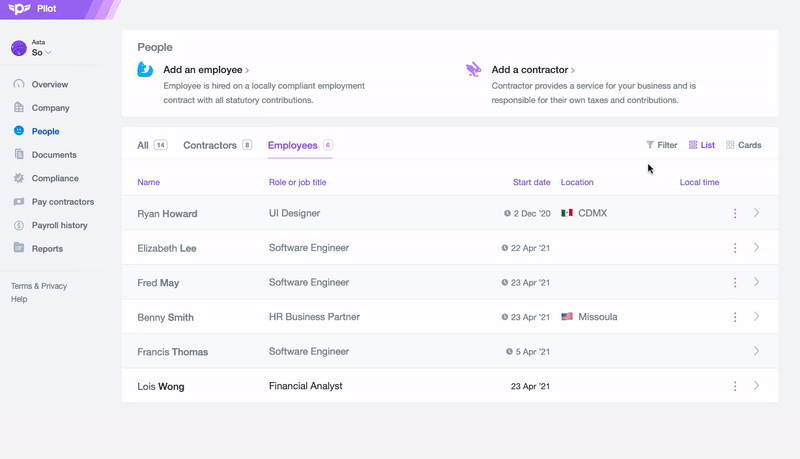Open the Overview sidebar icon
The width and height of the screenshot is (800, 459).
click(x=19, y=84)
